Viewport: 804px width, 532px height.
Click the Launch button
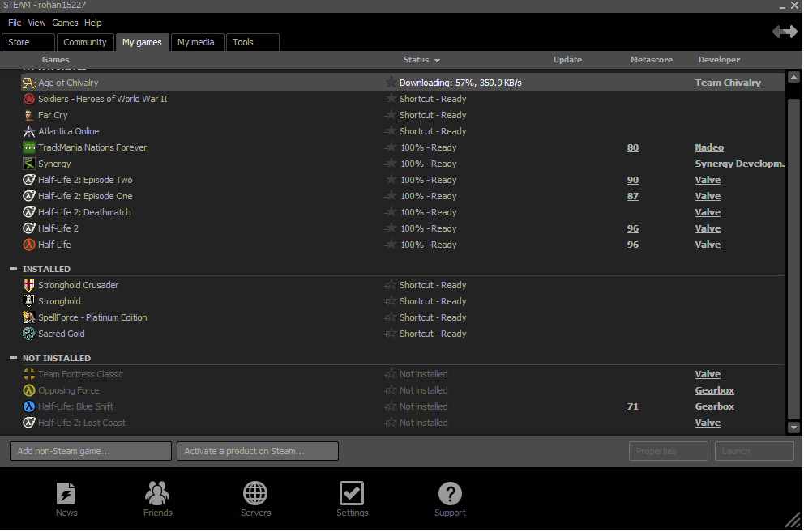(x=755, y=451)
